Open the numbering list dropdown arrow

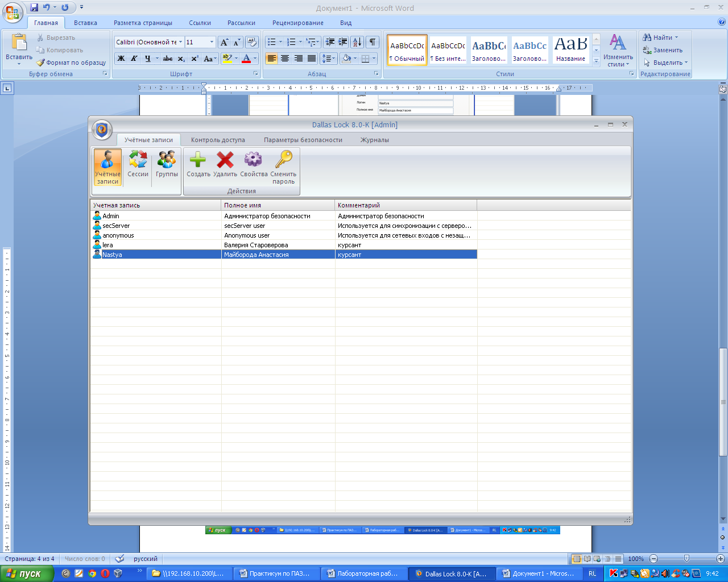tap(300, 42)
